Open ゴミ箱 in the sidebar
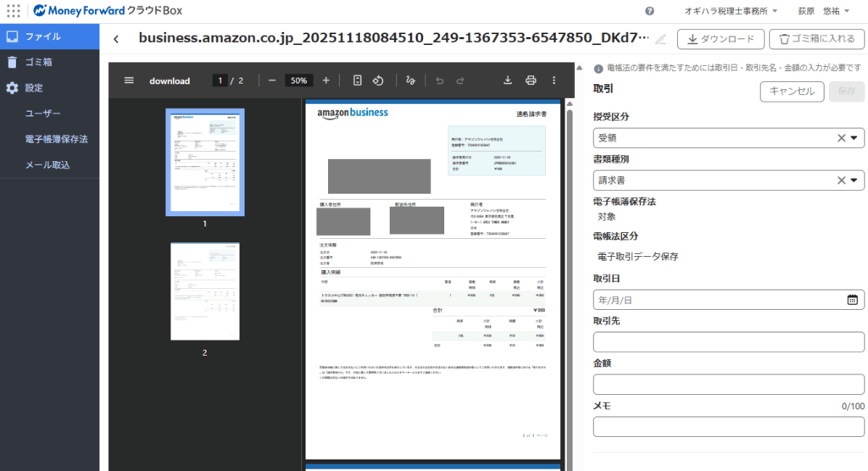Screen dimensions: 868x471 (36, 62)
